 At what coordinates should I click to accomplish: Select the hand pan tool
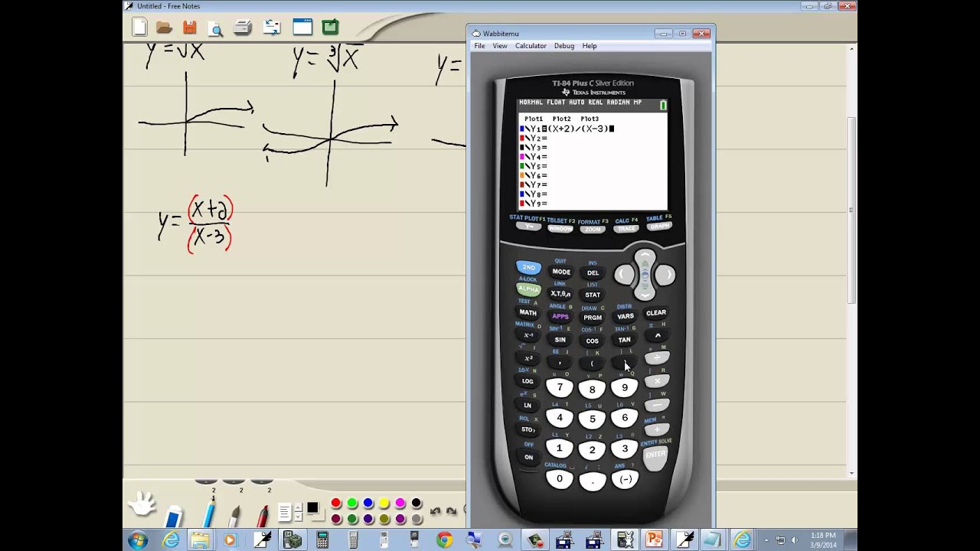[142, 504]
